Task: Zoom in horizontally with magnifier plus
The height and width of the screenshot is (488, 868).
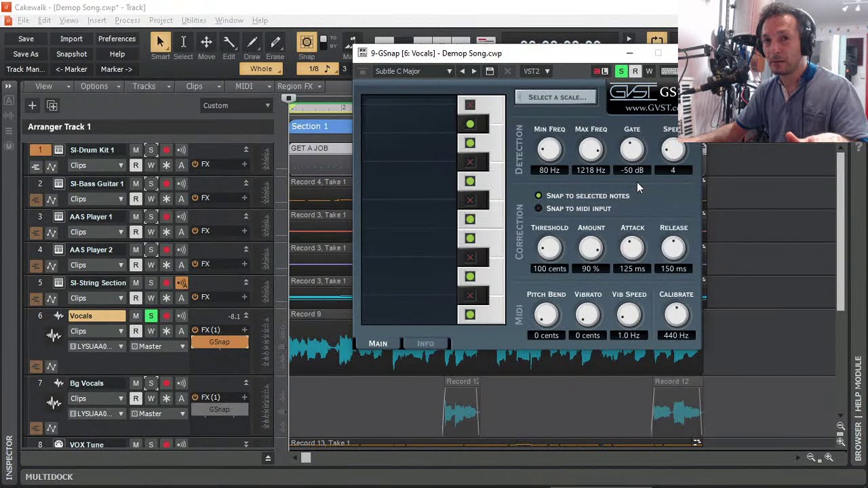Action: point(828,457)
